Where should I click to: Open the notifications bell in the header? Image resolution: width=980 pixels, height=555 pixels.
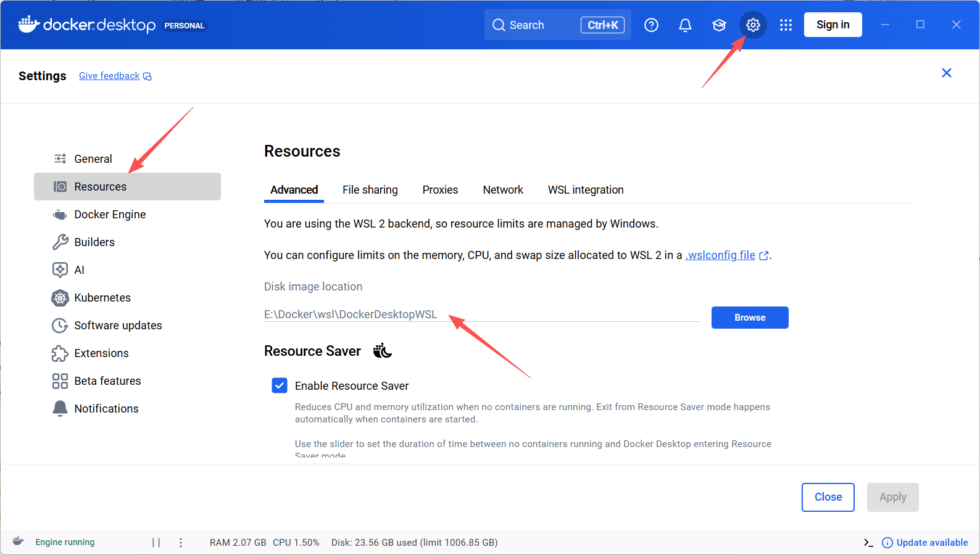[x=685, y=25]
